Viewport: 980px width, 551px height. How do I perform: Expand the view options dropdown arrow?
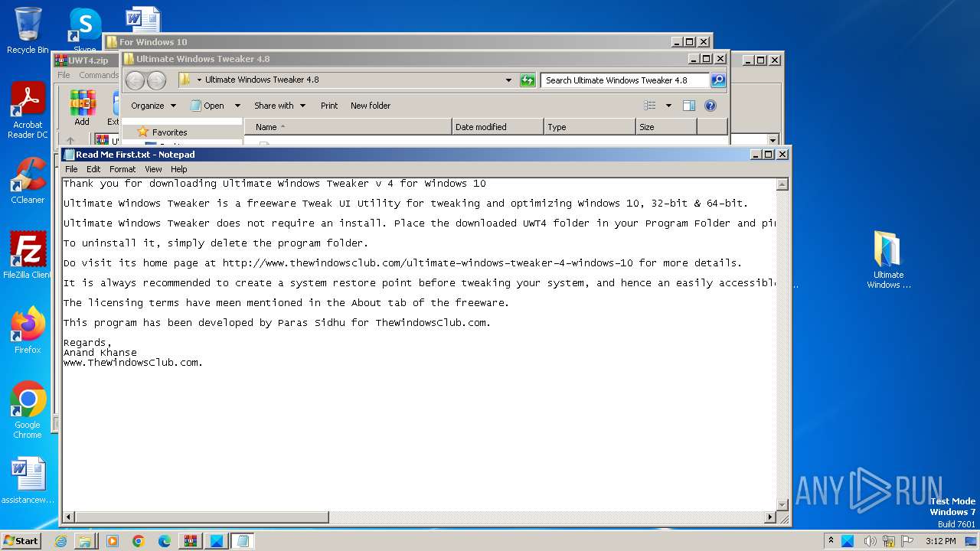pos(668,106)
